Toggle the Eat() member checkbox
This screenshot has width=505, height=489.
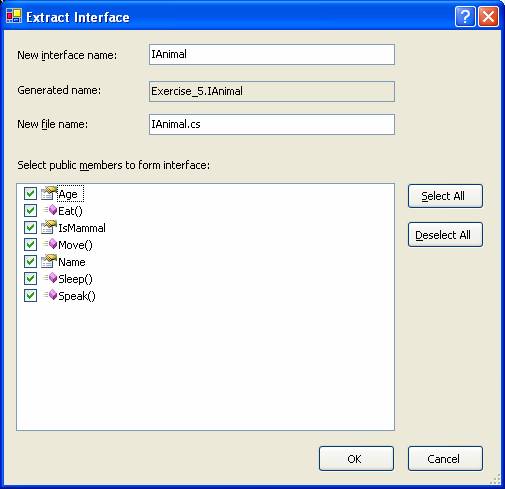tap(30, 211)
